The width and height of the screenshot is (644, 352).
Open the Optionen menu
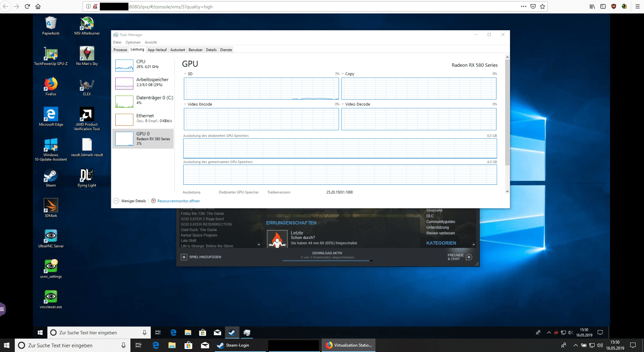coord(133,42)
